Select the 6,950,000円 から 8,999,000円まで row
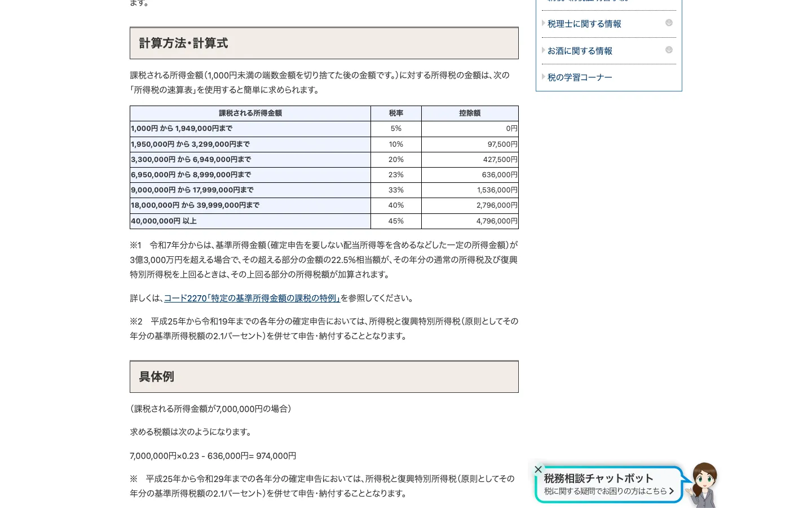812x508 pixels. 324,175
